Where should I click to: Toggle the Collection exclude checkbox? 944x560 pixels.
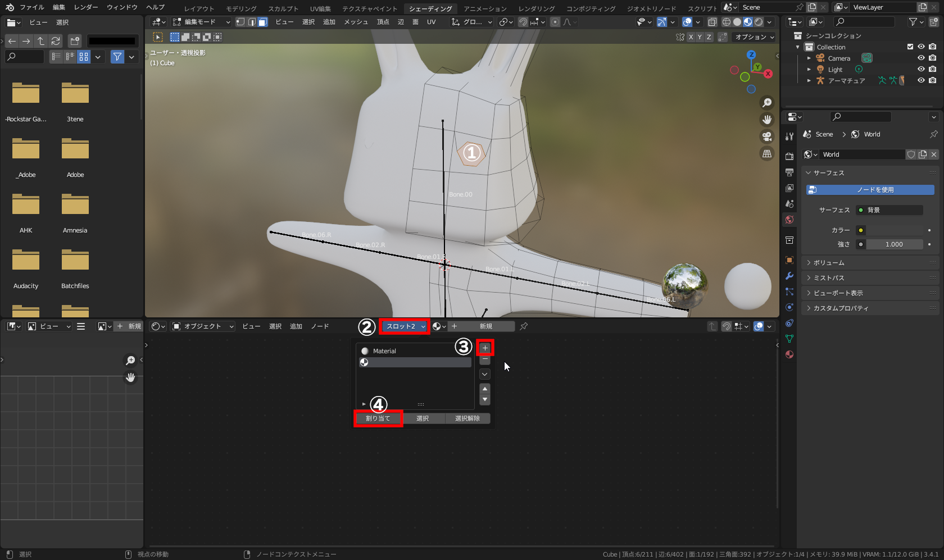coord(910,47)
